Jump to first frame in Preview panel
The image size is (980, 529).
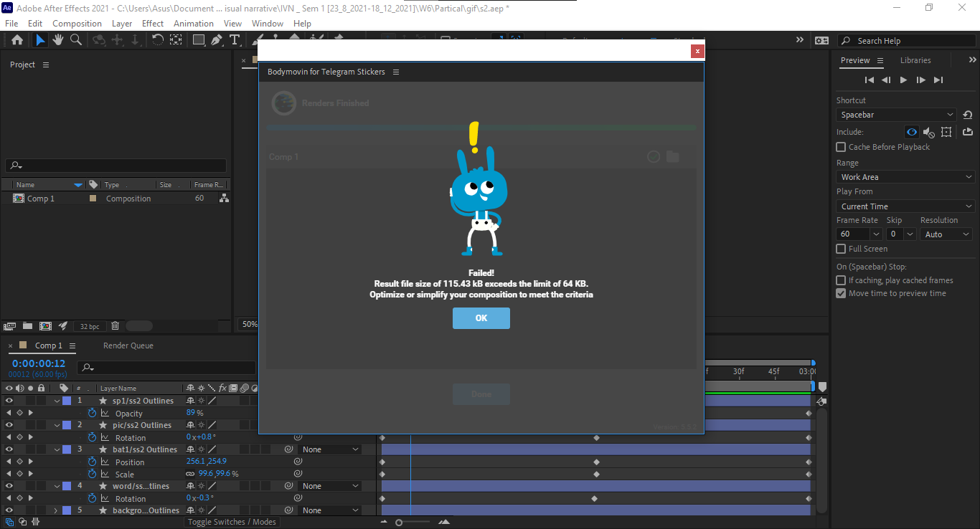point(870,80)
